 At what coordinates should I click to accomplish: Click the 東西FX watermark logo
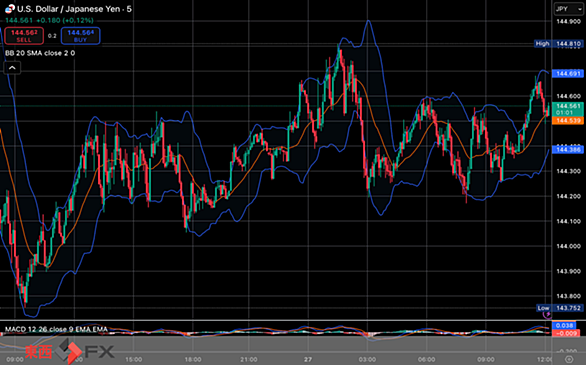[x=70, y=351]
